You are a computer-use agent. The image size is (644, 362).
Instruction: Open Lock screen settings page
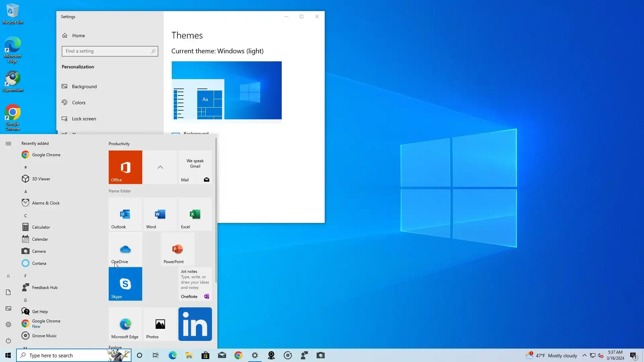coord(84,119)
